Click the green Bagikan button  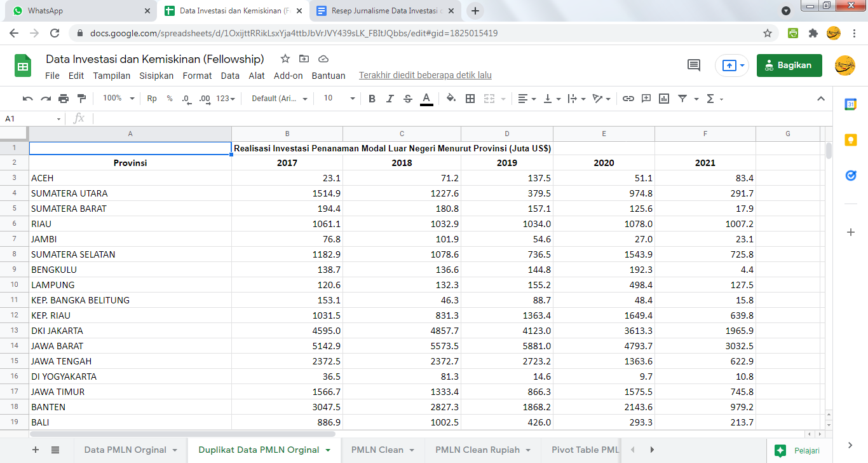(x=789, y=65)
